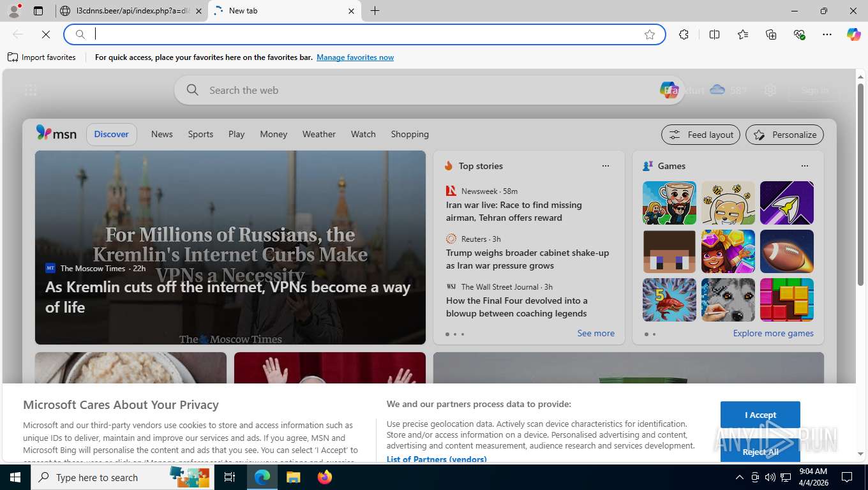Open the volume speaker tray icon
Image resolution: width=868 pixels, height=490 pixels.
pos(770,477)
